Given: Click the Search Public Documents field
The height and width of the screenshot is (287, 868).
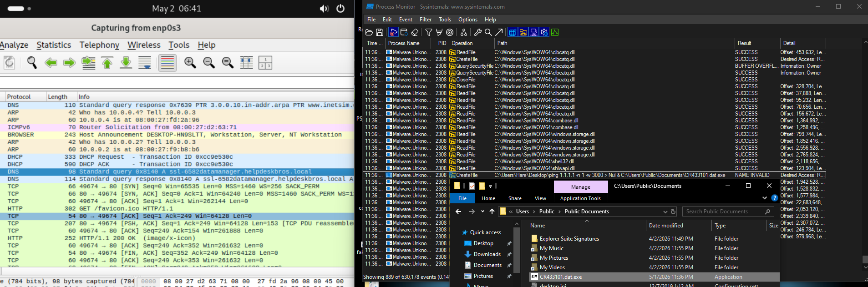Looking at the screenshot, I should point(728,211).
